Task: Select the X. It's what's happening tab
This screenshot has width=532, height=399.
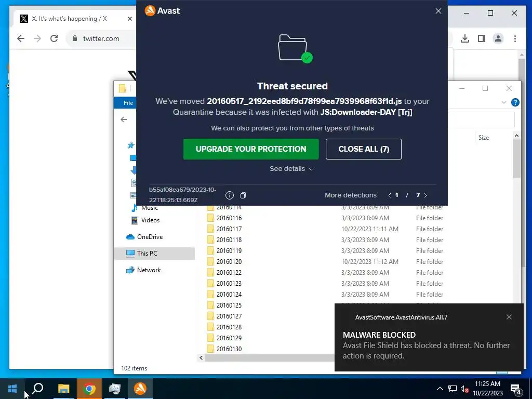Action: tap(69, 19)
